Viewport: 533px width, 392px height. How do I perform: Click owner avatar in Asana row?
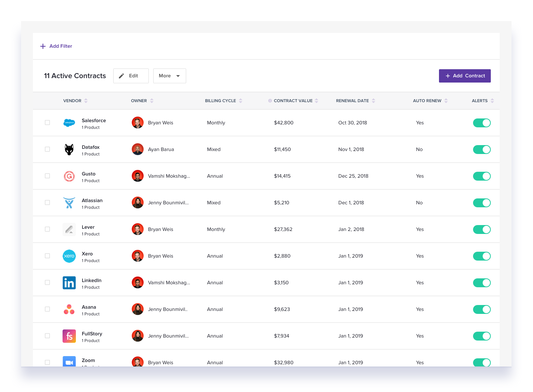(138, 309)
